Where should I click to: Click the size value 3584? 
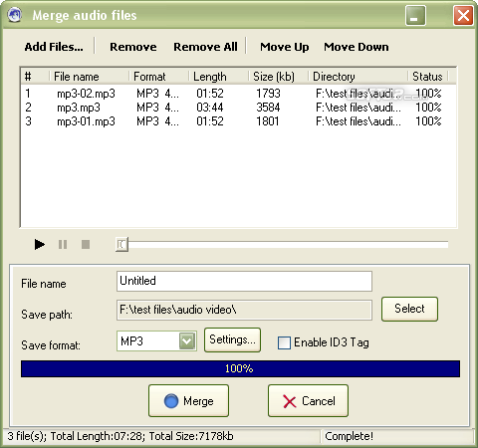[268, 108]
